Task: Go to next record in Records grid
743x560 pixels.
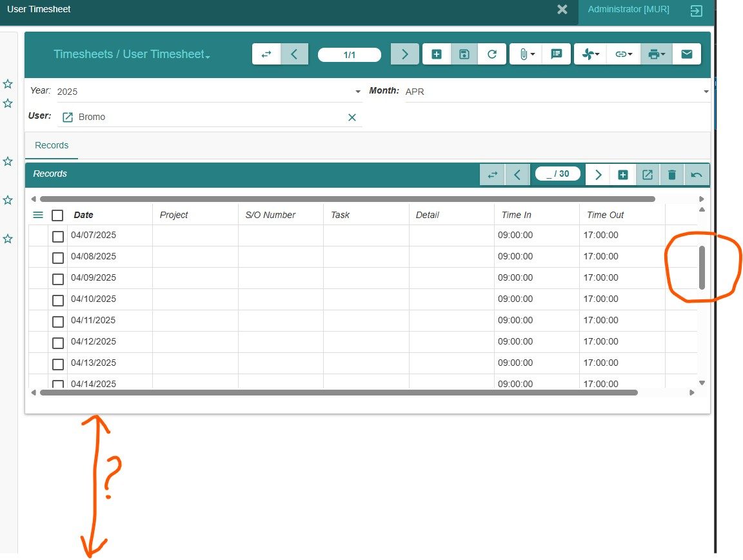Action: point(598,175)
